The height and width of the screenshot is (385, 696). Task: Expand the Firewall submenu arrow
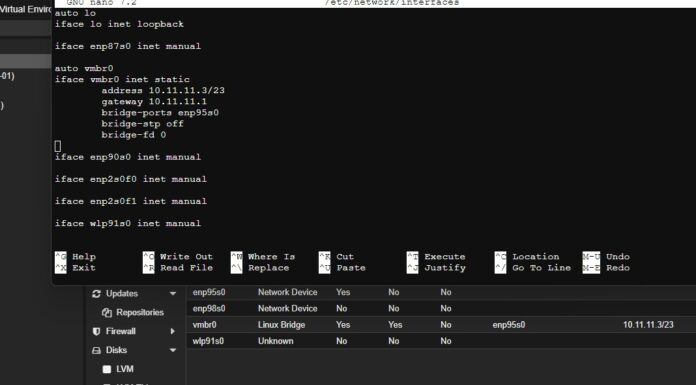(x=172, y=331)
